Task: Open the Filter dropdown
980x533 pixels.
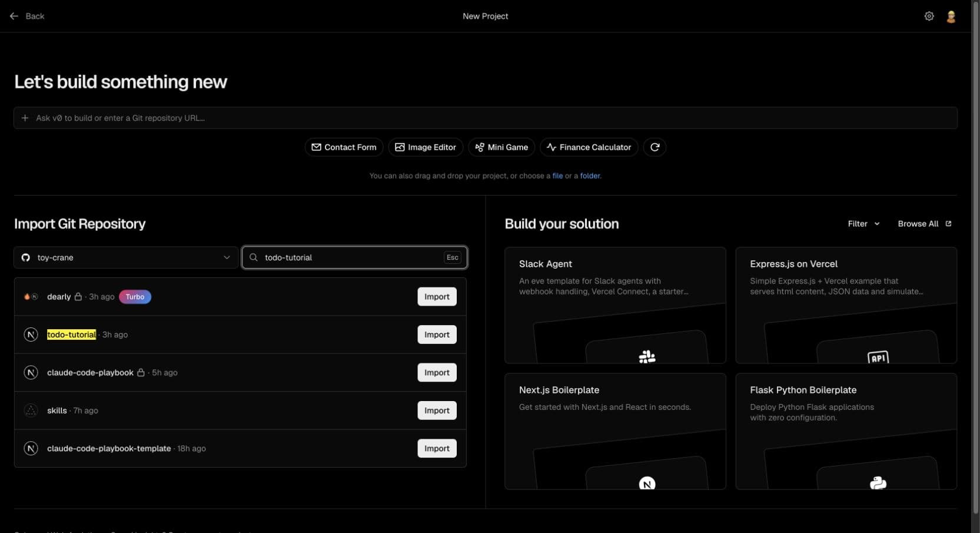Action: click(x=863, y=224)
